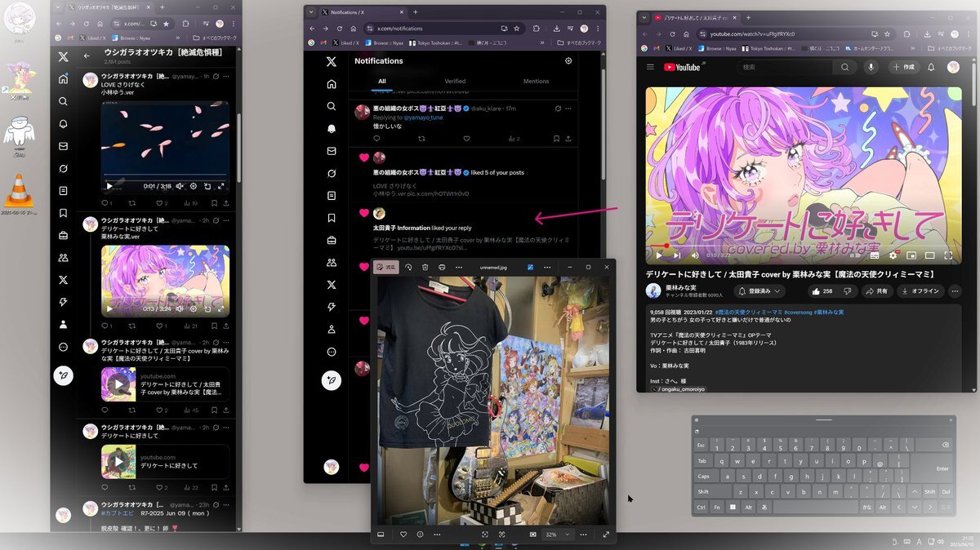Screen dimensions: 980x550
Task: Open Browse :: Nyaa bookmark in Notifications window
Action: 385,42
